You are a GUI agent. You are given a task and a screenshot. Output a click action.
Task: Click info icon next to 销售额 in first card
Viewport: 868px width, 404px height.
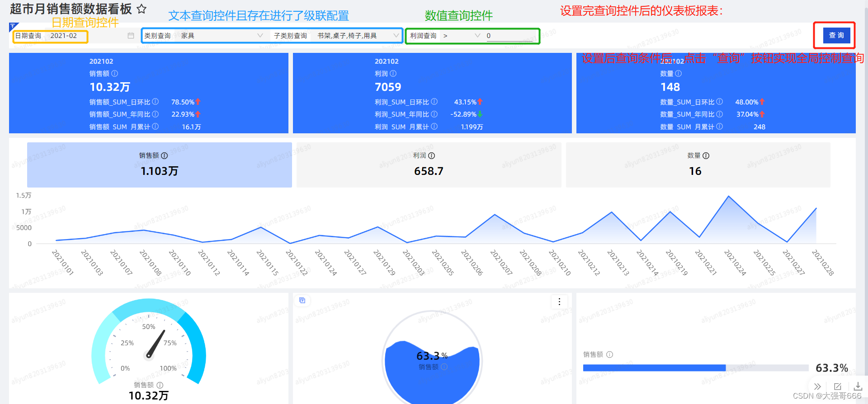coord(115,73)
